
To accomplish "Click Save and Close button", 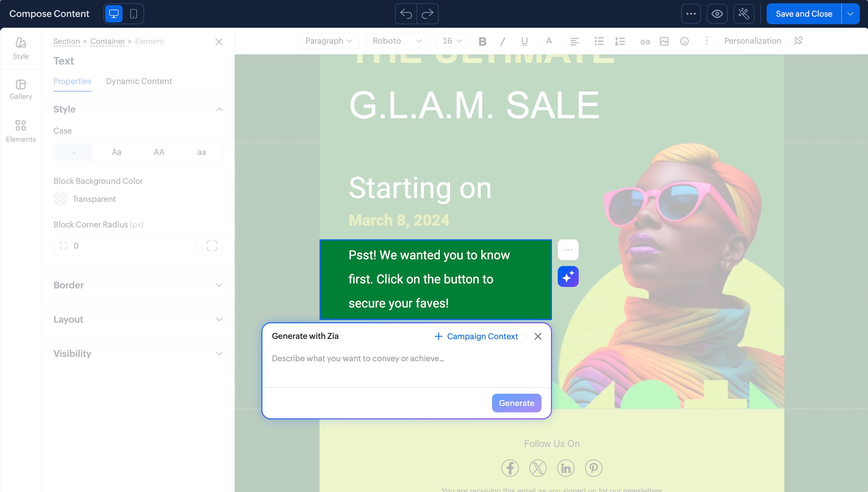I will coord(804,14).
